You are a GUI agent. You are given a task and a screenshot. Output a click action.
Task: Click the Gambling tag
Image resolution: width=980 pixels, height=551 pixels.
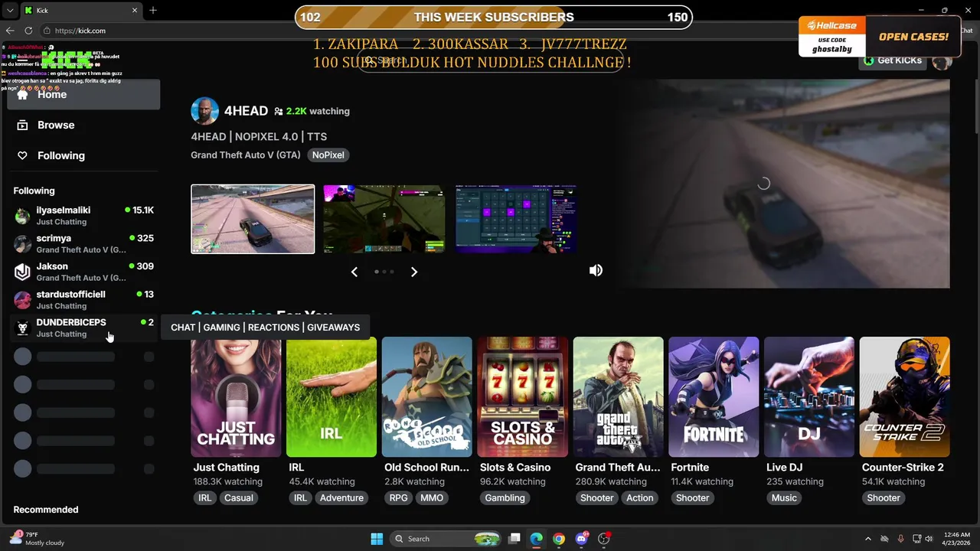coord(505,497)
